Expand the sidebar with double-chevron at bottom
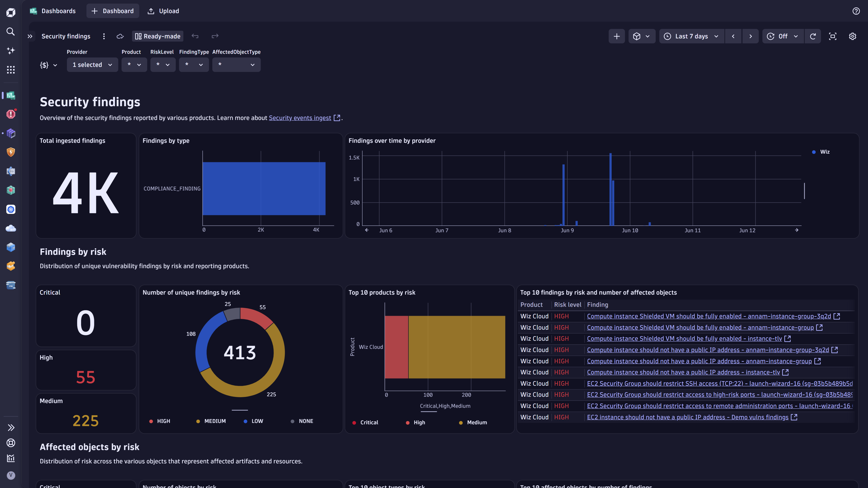868x488 pixels. [x=11, y=428]
